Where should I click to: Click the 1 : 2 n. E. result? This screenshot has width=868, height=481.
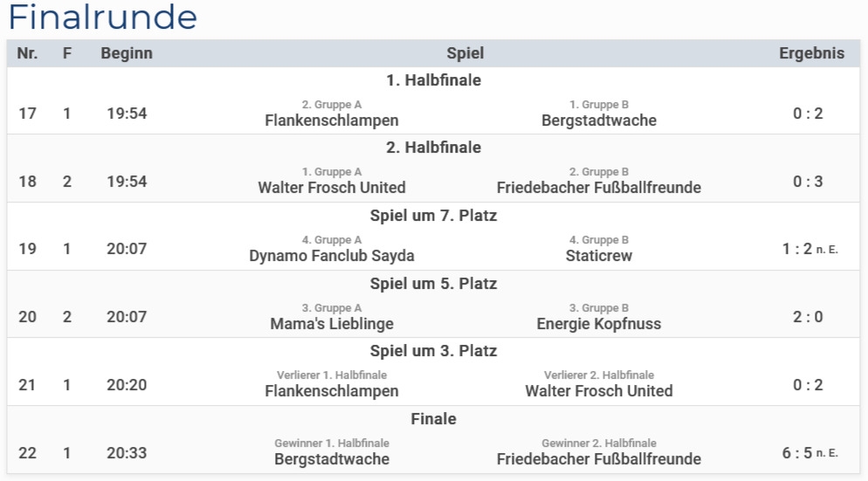pos(797,250)
